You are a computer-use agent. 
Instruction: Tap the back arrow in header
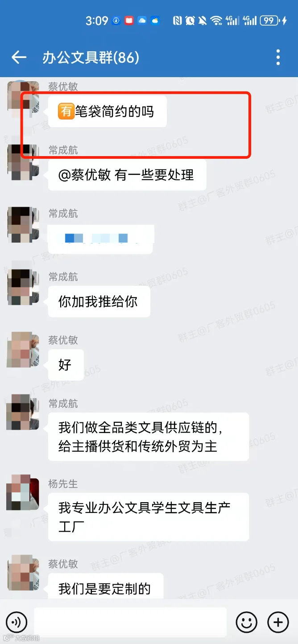click(x=19, y=57)
